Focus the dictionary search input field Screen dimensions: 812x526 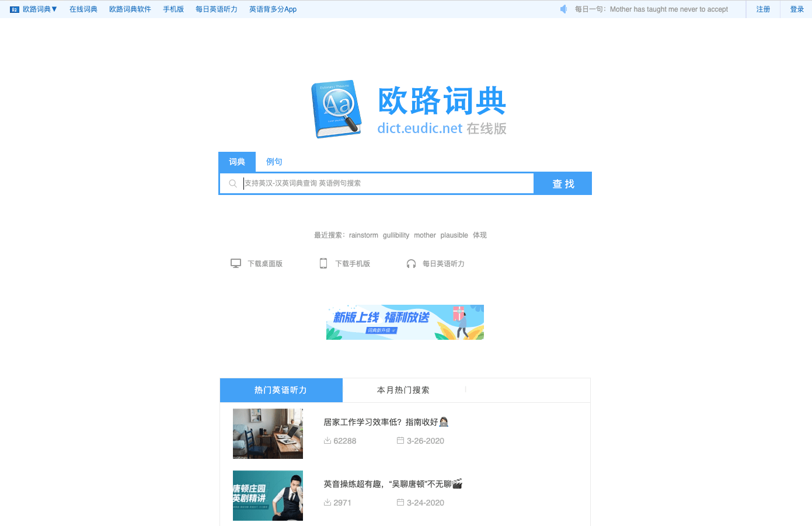[385, 183]
